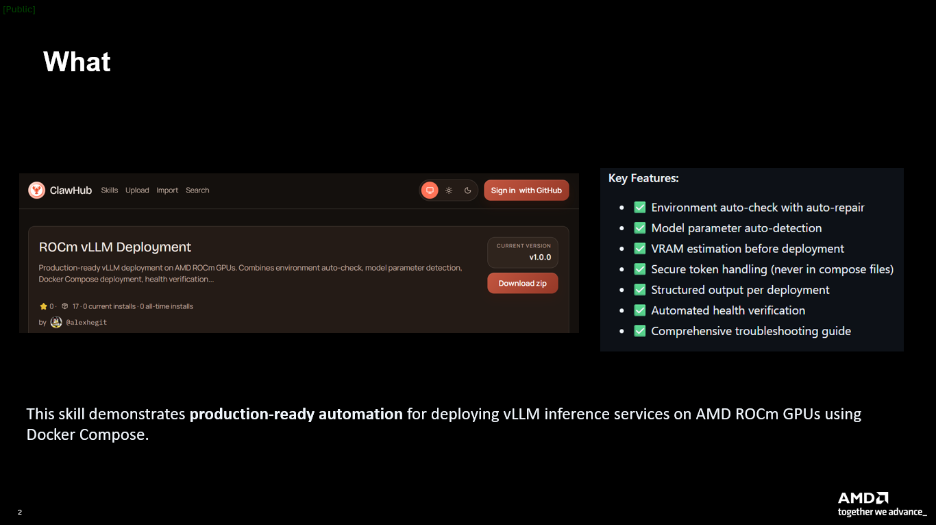Screen dimensions: 936x525
Task: Click the production-ready automation bold text
Action: [296, 414]
